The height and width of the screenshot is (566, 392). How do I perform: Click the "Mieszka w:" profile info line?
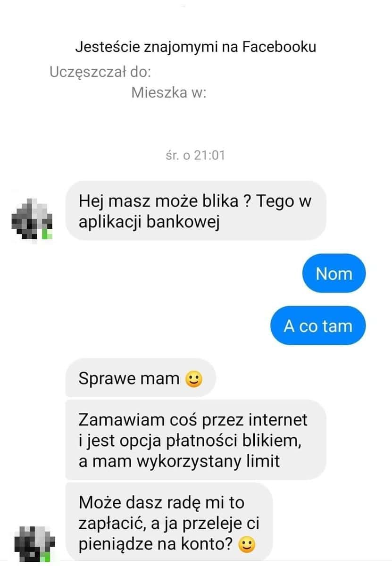pos(169,92)
